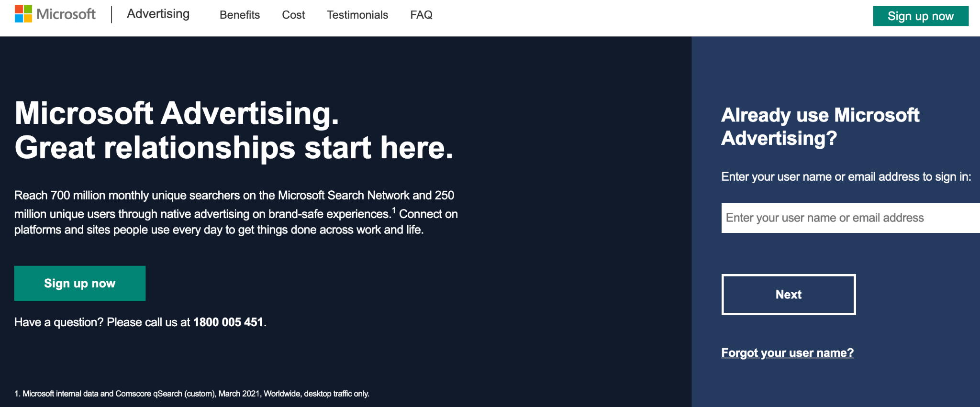The width and height of the screenshot is (980, 407).
Task: Click the Comscore qSearch footnote text
Action: click(192, 394)
